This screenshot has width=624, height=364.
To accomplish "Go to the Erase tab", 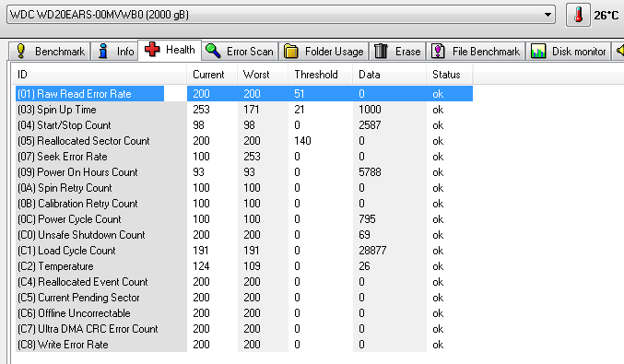I will coord(397,52).
